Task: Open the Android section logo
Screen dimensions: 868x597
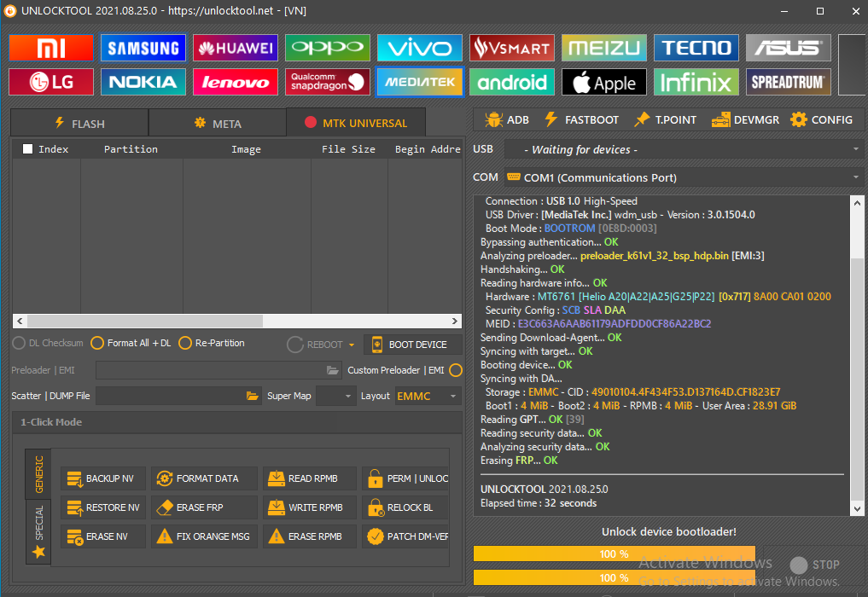Action: 512,82
